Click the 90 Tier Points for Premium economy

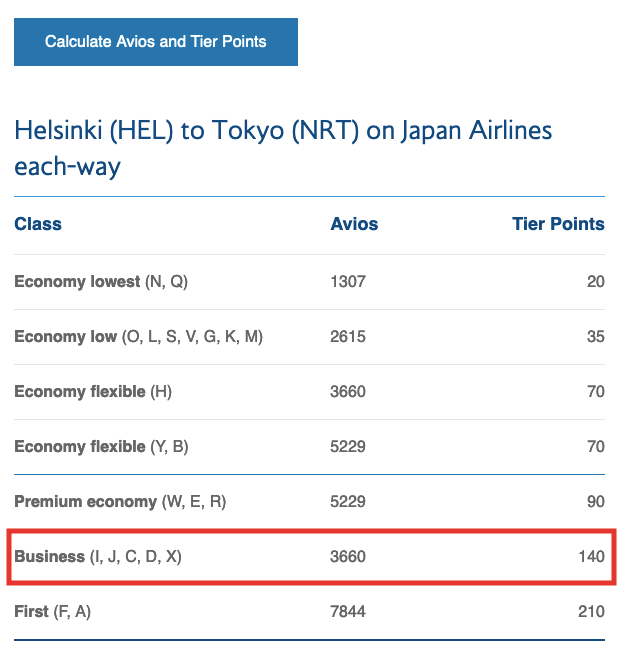(x=596, y=502)
